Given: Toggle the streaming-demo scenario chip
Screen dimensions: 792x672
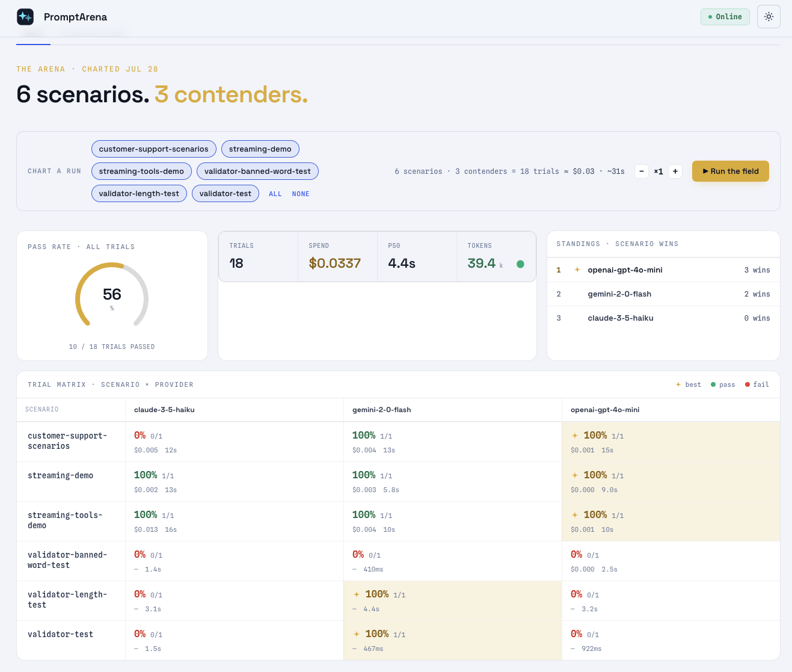Looking at the screenshot, I should [x=260, y=149].
